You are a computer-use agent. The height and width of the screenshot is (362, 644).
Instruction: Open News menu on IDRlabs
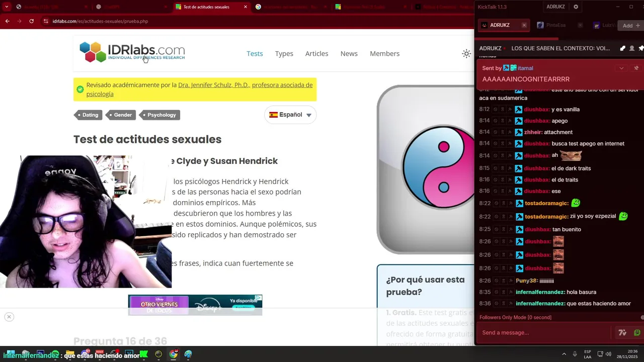[349, 54]
